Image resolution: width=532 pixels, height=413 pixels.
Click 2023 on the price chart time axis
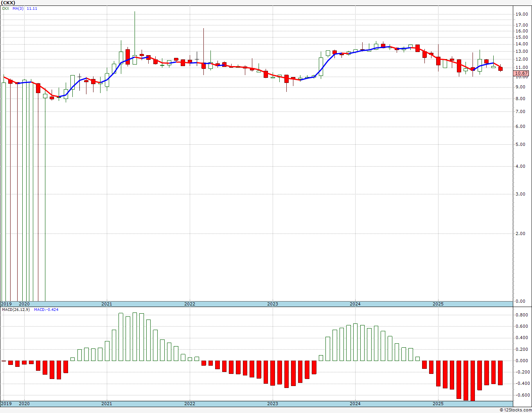pyautogui.click(x=272, y=304)
